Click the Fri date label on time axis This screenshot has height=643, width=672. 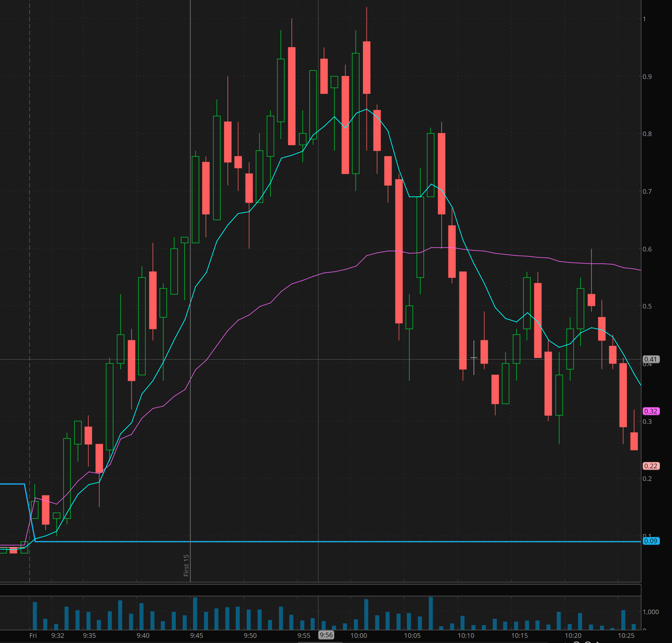click(33, 636)
